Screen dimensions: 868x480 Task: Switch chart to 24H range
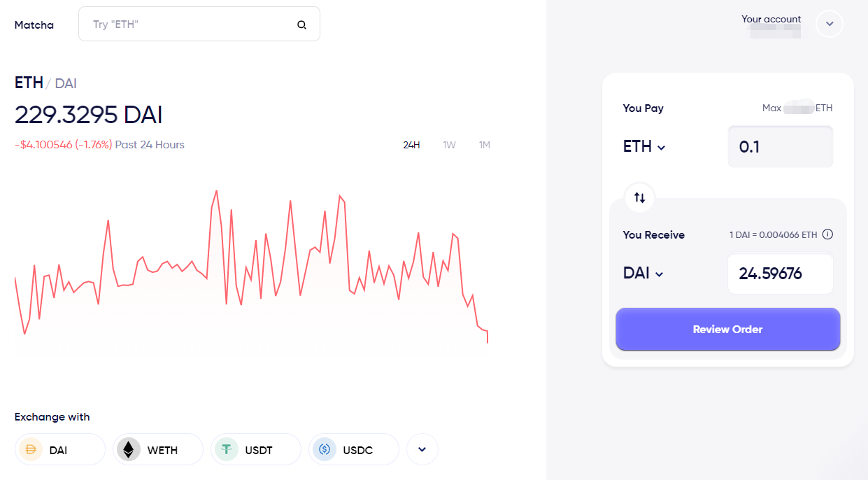pyautogui.click(x=411, y=145)
